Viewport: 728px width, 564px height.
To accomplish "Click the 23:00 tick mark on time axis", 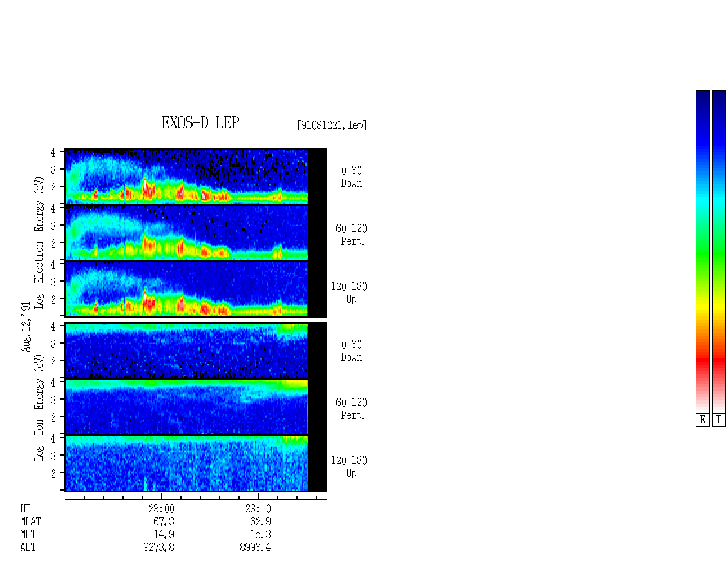I will (162, 496).
